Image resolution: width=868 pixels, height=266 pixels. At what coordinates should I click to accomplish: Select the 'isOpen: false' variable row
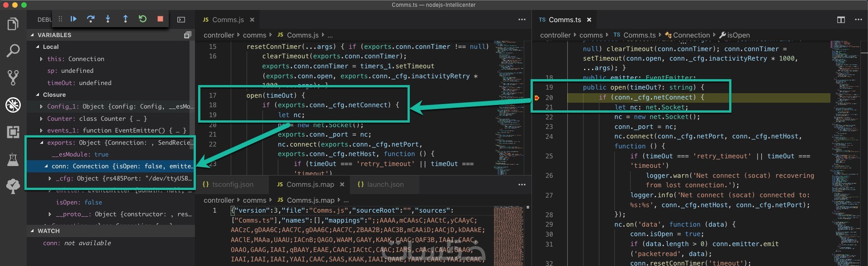point(111,202)
